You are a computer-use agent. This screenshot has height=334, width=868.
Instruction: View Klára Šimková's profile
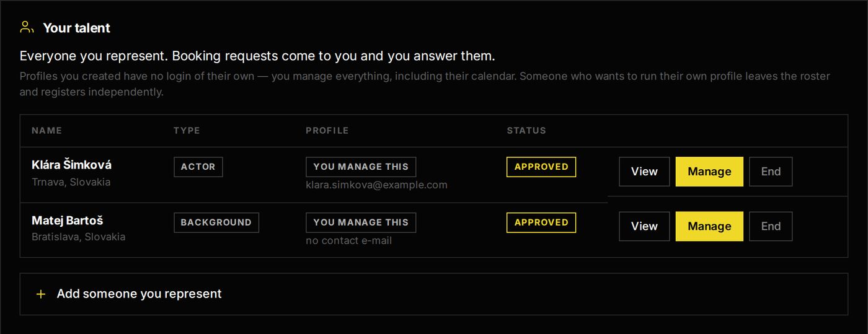644,172
